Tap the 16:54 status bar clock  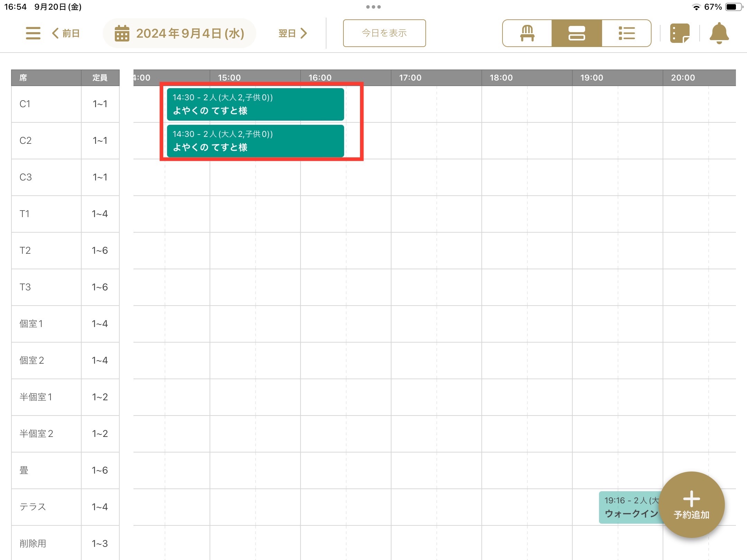[x=15, y=7]
